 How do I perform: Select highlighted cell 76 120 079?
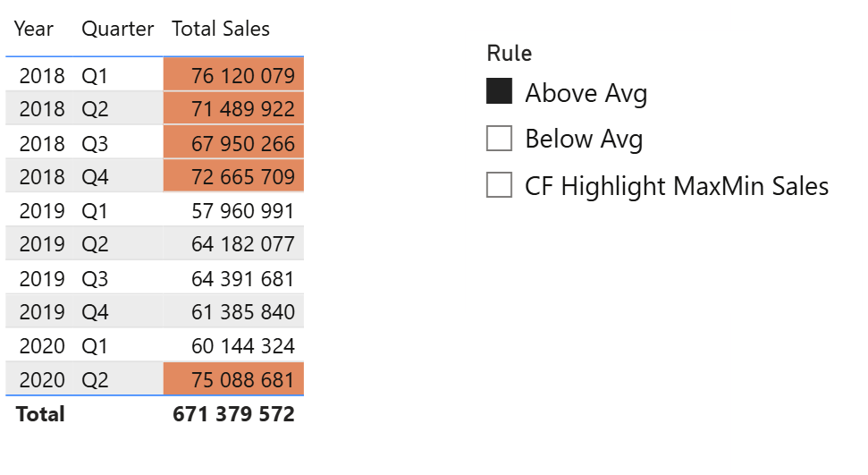[x=233, y=75]
